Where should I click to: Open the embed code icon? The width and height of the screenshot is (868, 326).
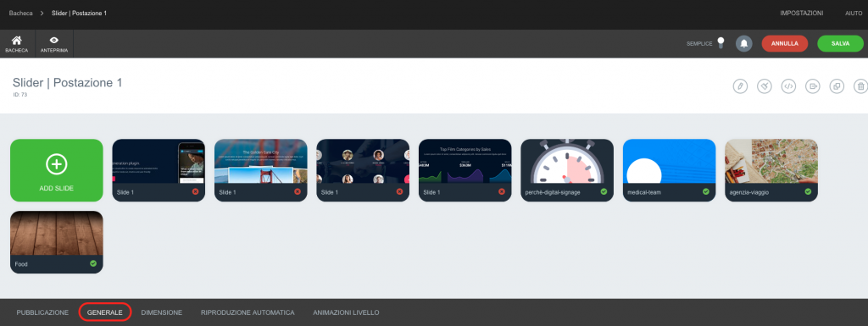coord(788,86)
